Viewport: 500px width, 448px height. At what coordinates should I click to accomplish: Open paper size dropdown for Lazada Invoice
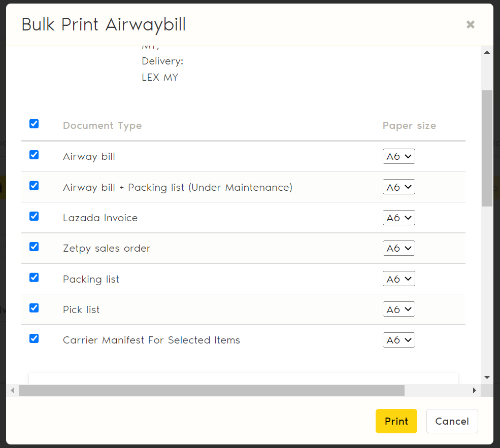pyautogui.click(x=398, y=218)
